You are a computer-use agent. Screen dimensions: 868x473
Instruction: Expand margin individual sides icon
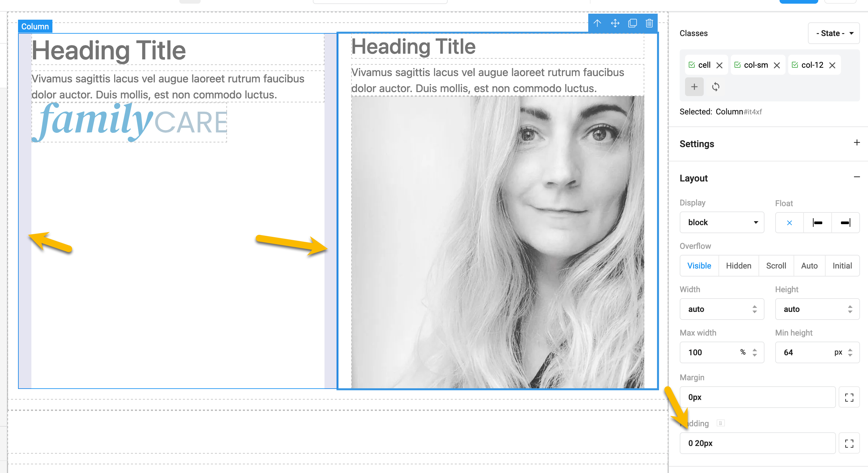pyautogui.click(x=849, y=397)
